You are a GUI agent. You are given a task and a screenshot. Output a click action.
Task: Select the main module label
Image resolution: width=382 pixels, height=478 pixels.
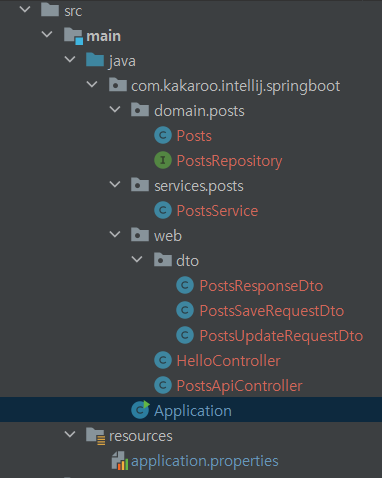104,36
